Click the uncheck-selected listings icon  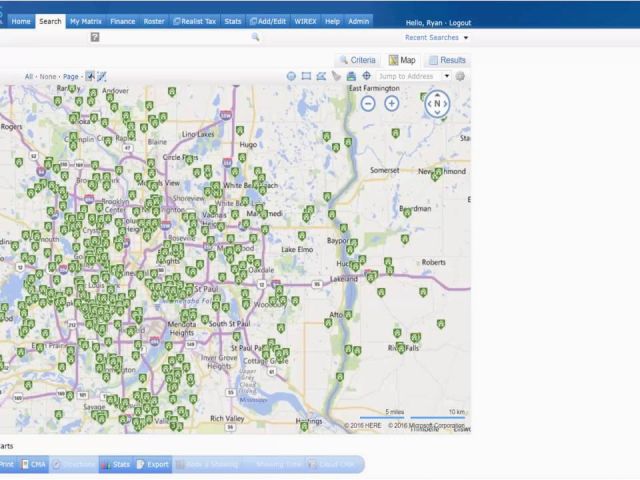[101, 76]
